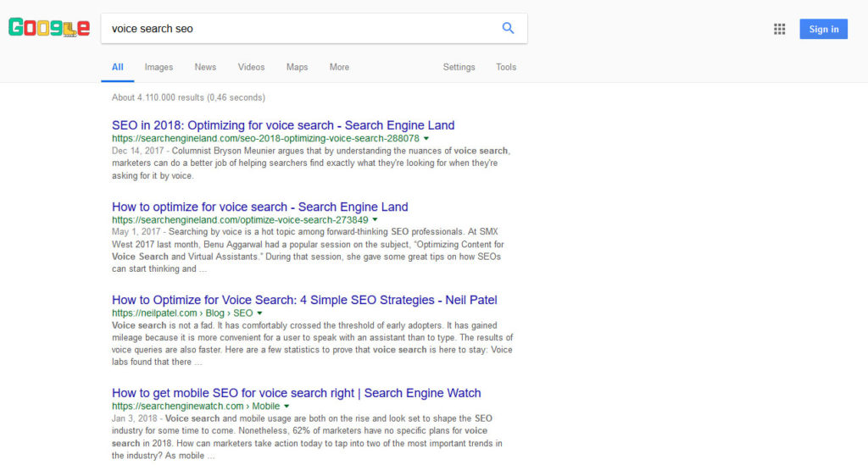Open the Search Engine Watch mobile SEO result
Viewport: 868px width, 470px height.
coord(296,393)
